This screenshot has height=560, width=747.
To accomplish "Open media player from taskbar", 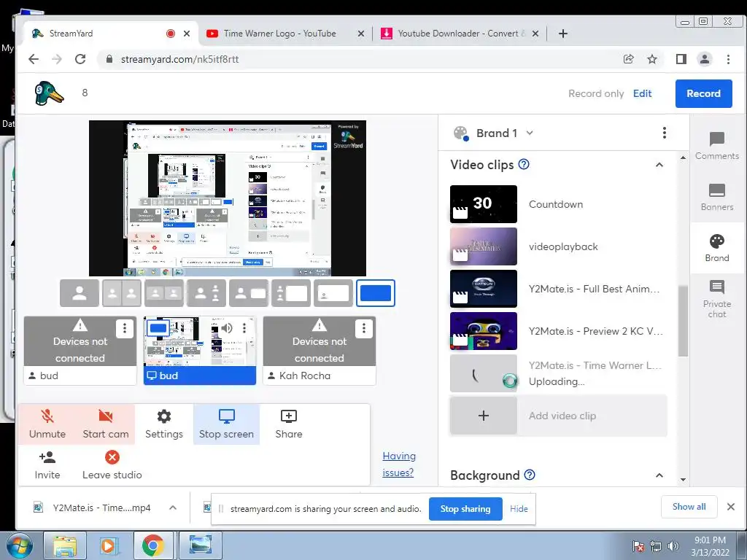I will coord(109,545).
